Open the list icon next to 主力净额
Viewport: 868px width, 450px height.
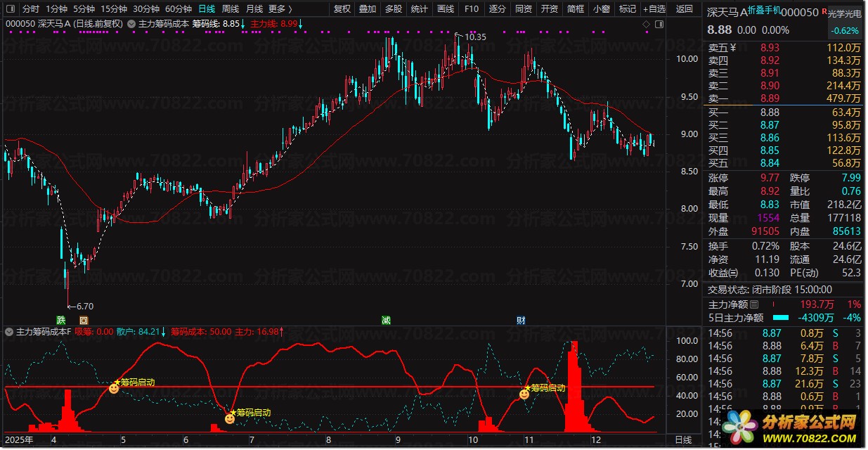click(x=754, y=304)
